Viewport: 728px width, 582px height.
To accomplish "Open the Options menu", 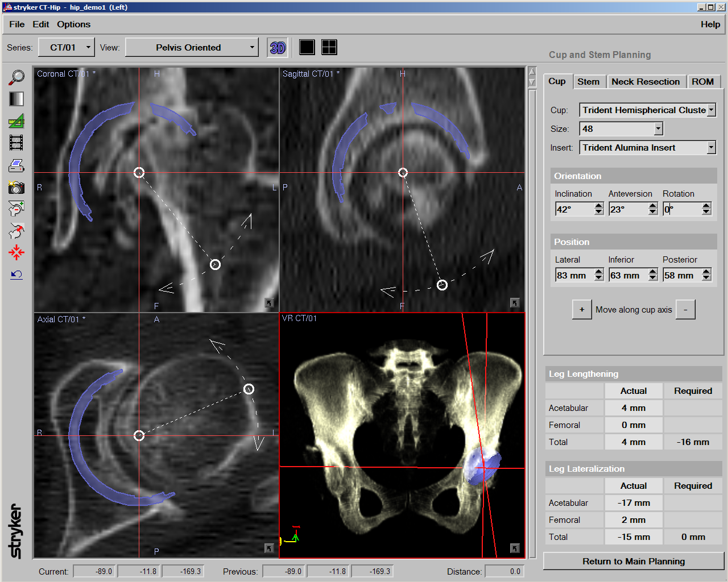I will point(74,24).
